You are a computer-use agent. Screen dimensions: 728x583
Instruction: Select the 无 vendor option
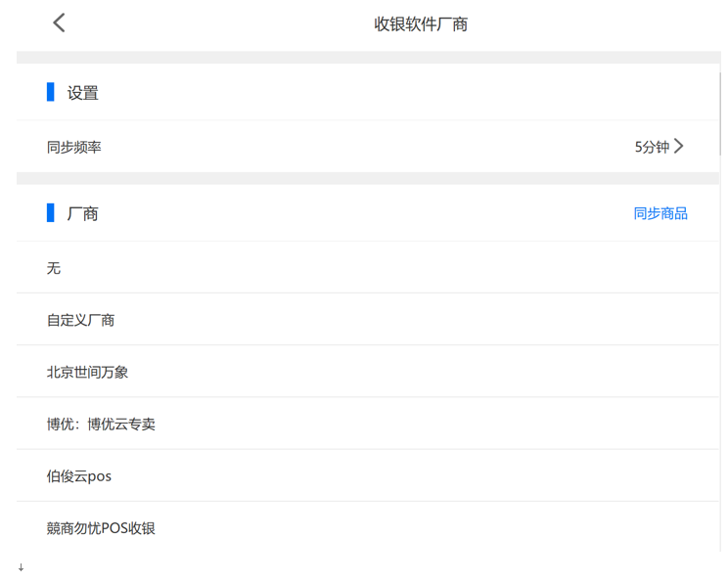pyautogui.click(x=368, y=267)
